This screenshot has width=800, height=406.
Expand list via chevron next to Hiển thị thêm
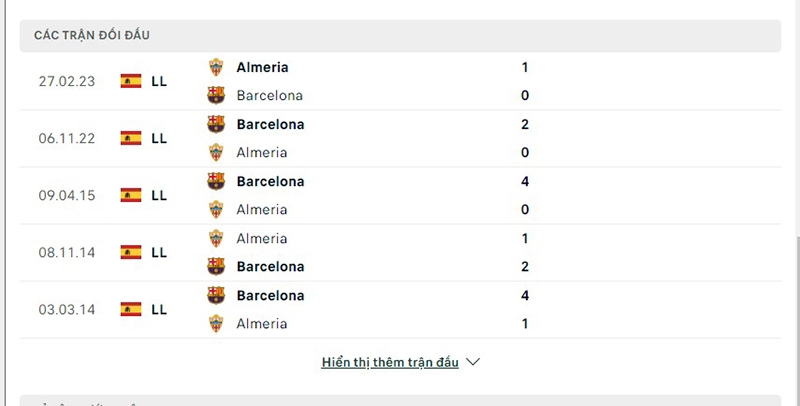click(x=474, y=362)
